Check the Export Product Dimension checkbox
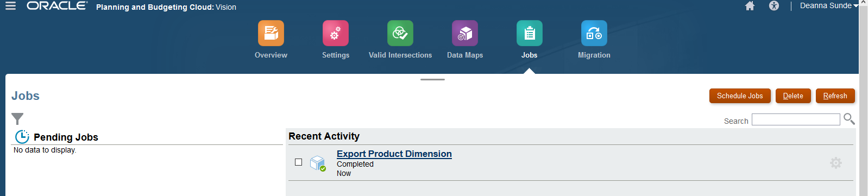Viewport: 868px width, 196px height. click(298, 162)
